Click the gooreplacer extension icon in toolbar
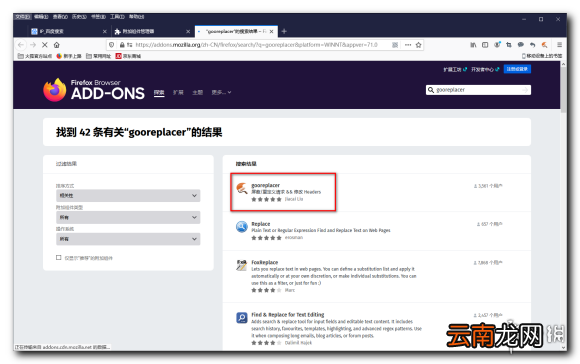Viewport: 580px width, 364px height. tap(544, 45)
